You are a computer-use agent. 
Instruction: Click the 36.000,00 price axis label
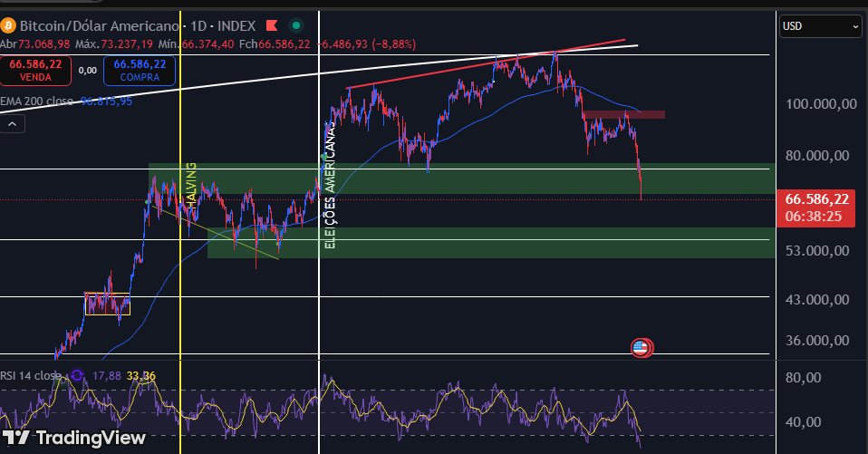pyautogui.click(x=817, y=341)
